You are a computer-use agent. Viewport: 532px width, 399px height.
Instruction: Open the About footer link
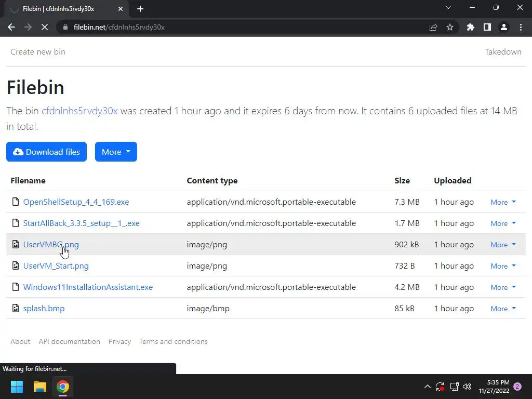click(20, 341)
